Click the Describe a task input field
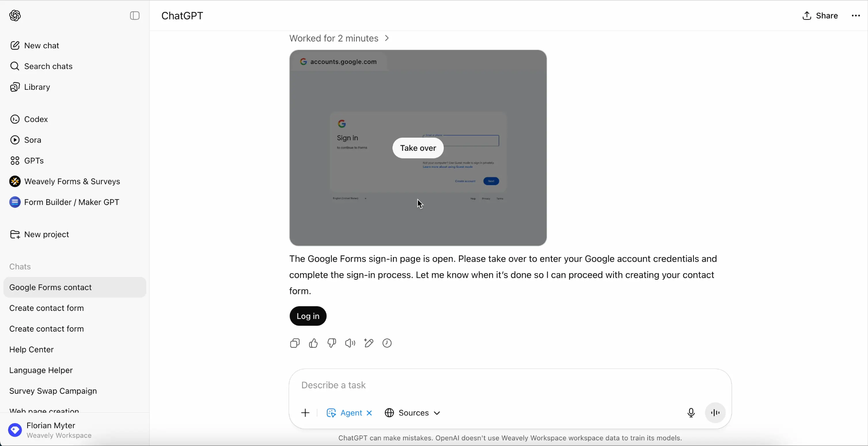 [x=510, y=385]
